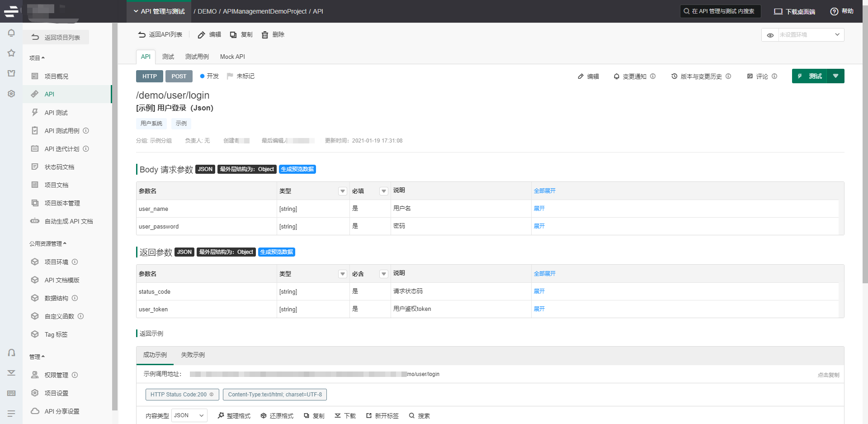Viewport: 868px width, 424px height.
Task: Click the info icon in HTTP Status Code:200 tag
Action: tap(212, 395)
